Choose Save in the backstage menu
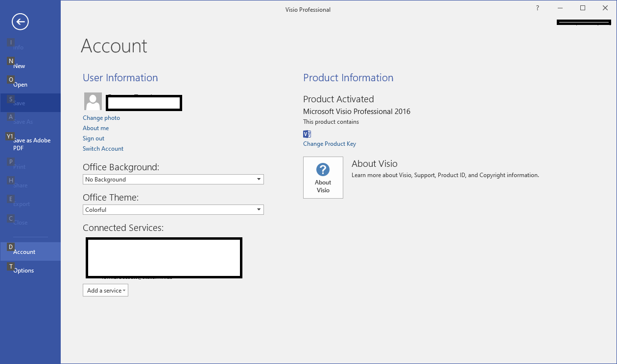The image size is (617, 364). point(30,103)
